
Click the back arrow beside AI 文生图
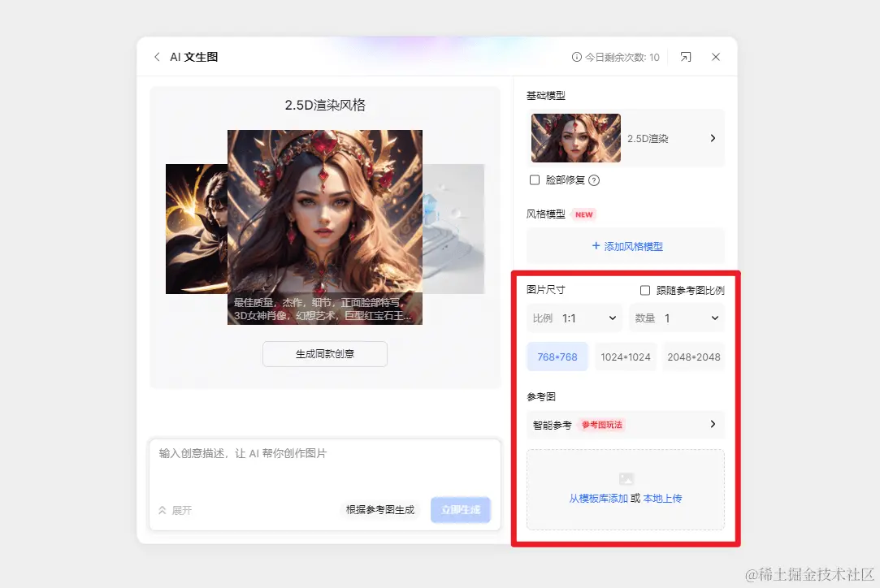(156, 57)
